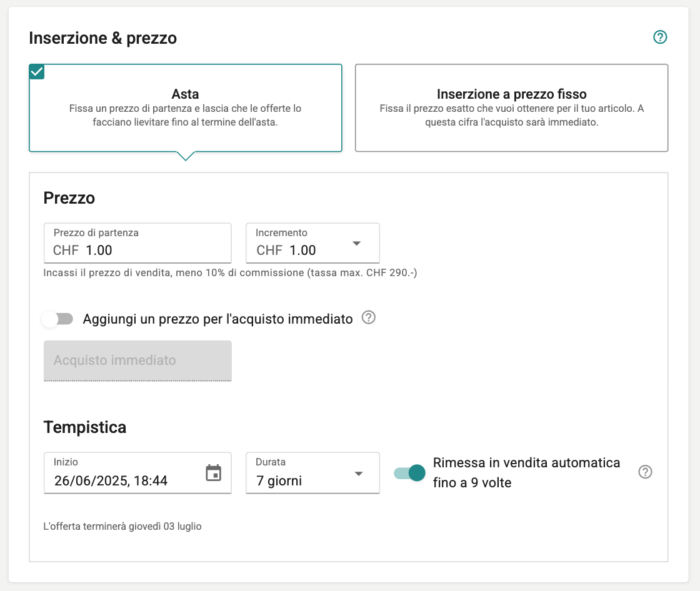
Task: Click the commission note about 10% di commissione
Action: tap(230, 273)
